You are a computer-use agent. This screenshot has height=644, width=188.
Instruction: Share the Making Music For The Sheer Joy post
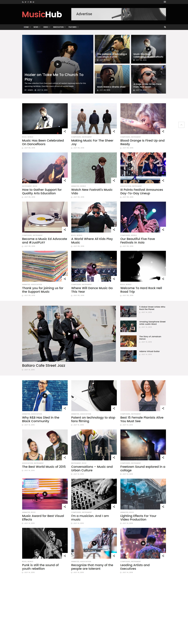coord(114,131)
